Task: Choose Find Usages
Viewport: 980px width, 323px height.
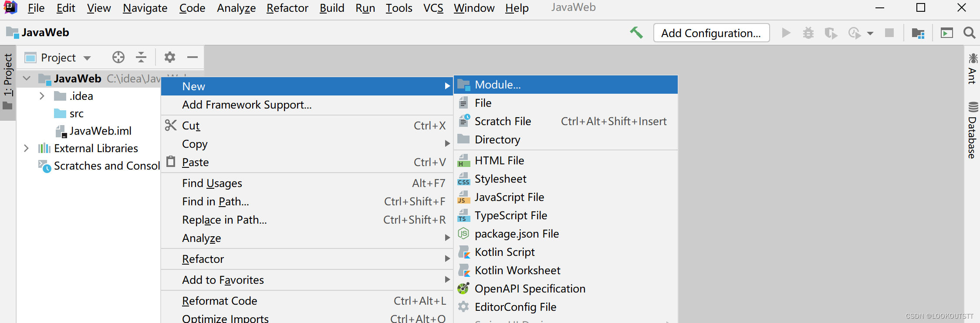Action: click(x=307, y=183)
